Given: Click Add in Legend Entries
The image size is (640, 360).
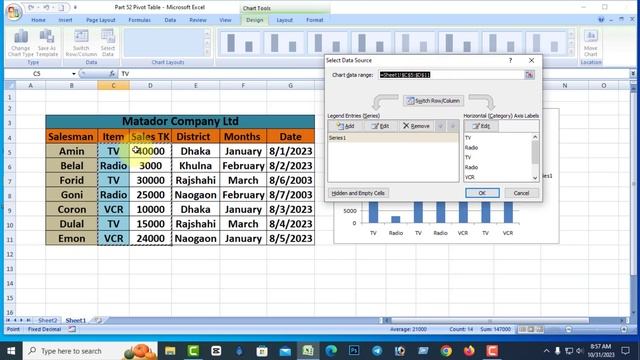Looking at the screenshot, I should [345, 126].
